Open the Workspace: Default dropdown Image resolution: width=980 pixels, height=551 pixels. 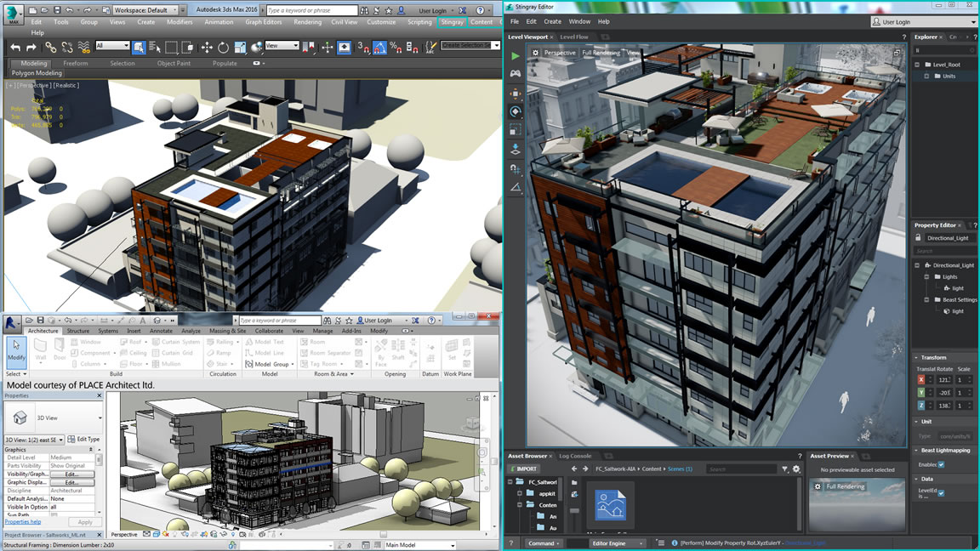144,10
